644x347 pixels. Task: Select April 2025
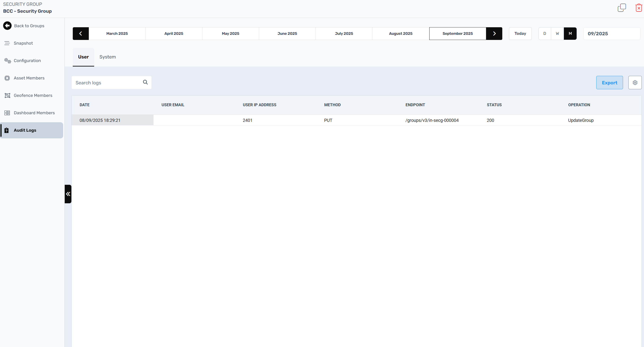point(174,33)
